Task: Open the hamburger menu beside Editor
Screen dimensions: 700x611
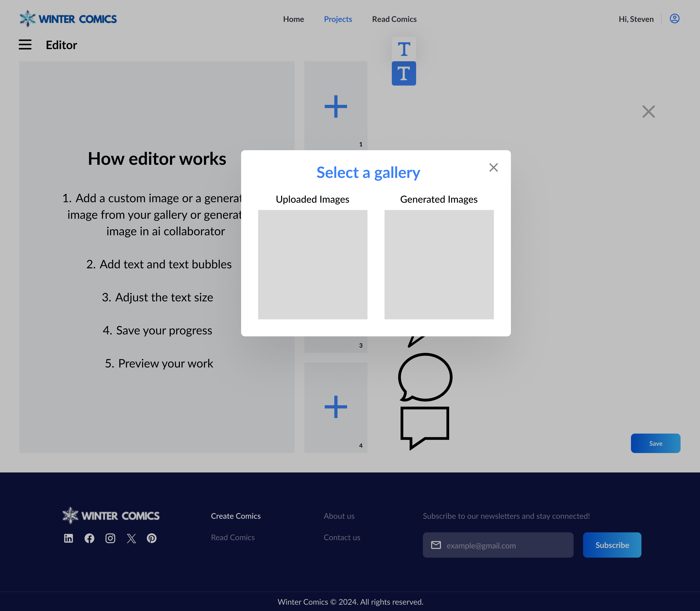Action: click(25, 45)
